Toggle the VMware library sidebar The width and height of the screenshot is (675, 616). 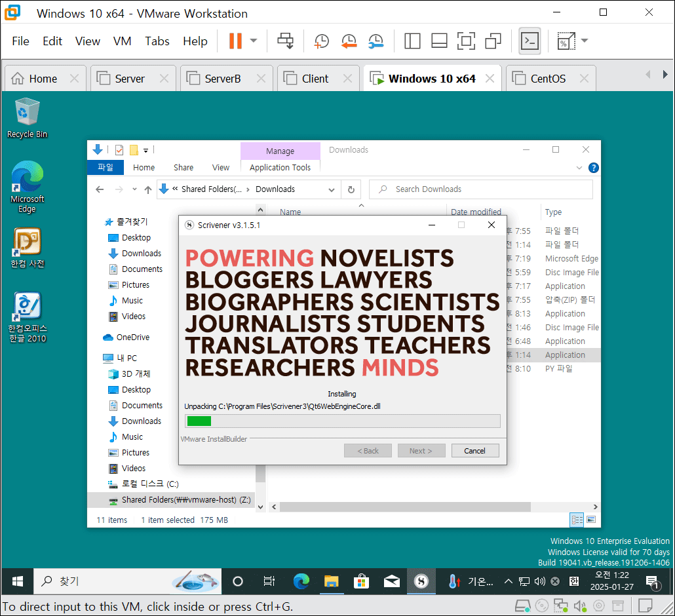tap(412, 41)
